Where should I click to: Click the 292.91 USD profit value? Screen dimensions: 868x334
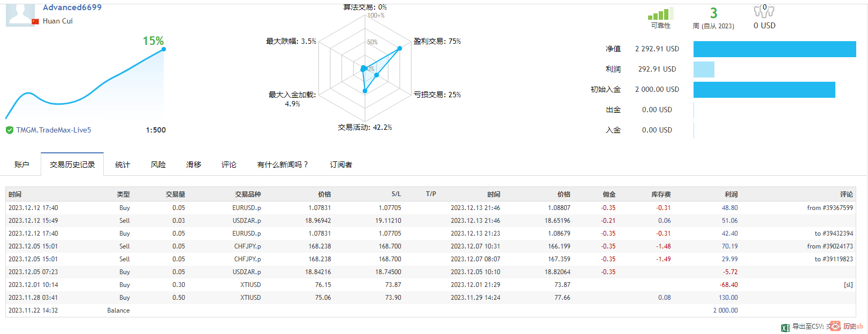click(x=657, y=69)
